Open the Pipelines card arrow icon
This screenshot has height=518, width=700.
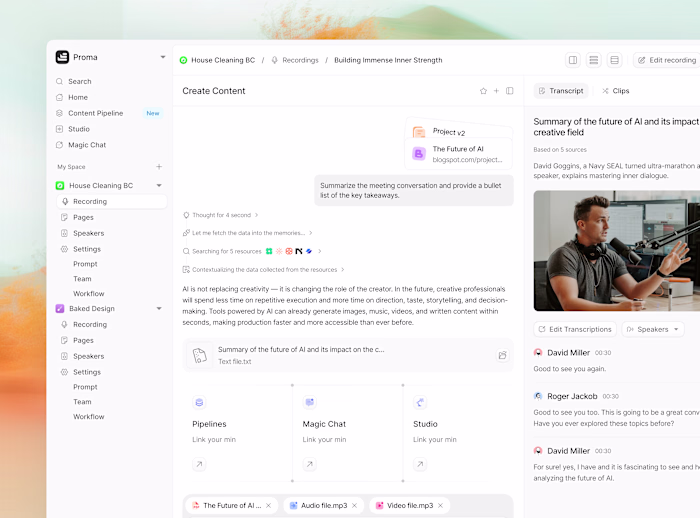click(199, 464)
